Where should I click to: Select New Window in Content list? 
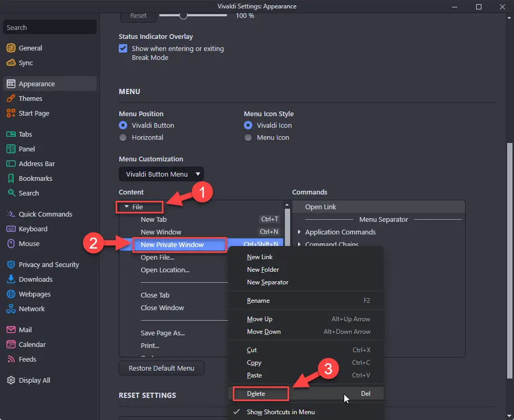(x=201, y=232)
